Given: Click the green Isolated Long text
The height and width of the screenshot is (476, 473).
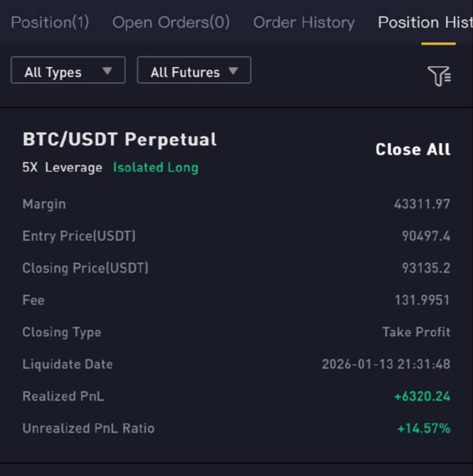Looking at the screenshot, I should click(155, 168).
